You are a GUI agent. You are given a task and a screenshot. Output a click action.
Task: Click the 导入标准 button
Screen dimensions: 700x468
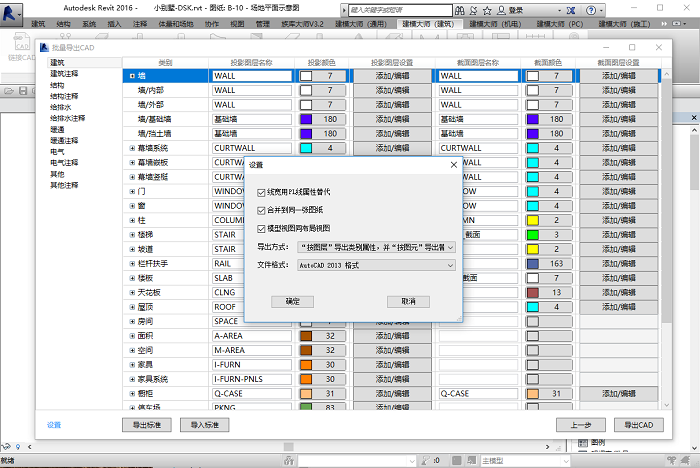205,425
